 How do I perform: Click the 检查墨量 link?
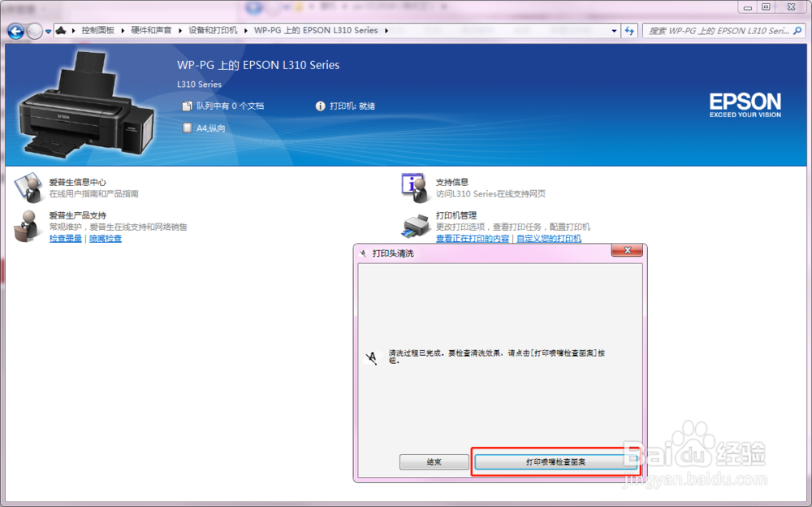(x=66, y=238)
